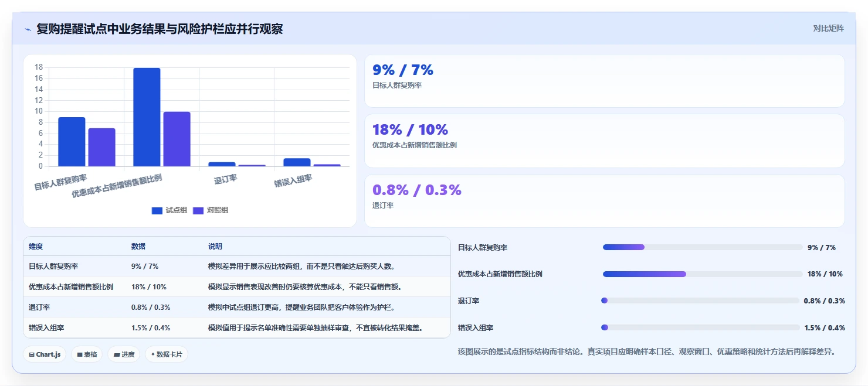Click the 说明 column header

pos(215,247)
